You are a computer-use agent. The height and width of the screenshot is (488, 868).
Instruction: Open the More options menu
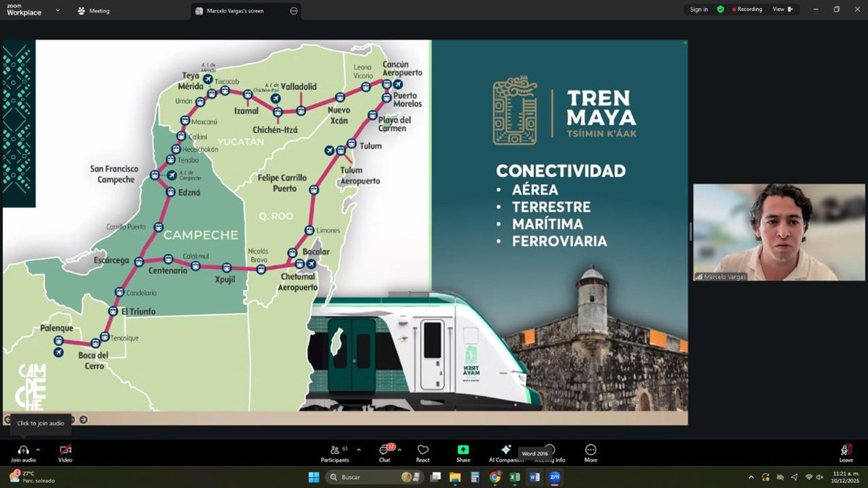click(x=591, y=453)
